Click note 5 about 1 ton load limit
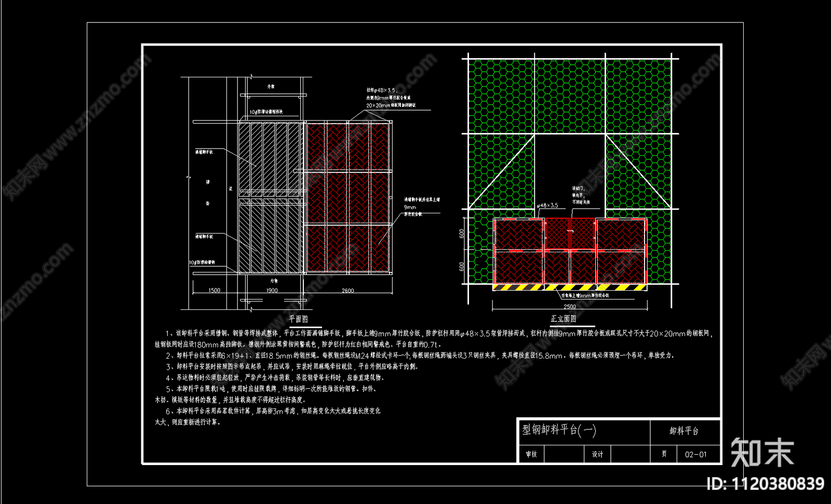Viewport: 831px width, 504px height. [x=265, y=394]
